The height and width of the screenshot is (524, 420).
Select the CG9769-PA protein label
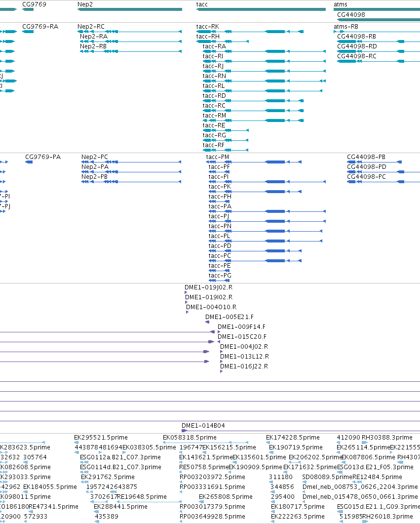click(43, 157)
